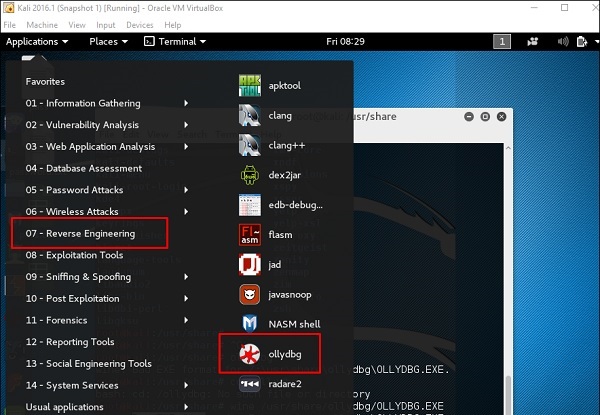Open VirtualBox Devices menu
This screenshot has width=600, height=415.
pyautogui.click(x=138, y=24)
